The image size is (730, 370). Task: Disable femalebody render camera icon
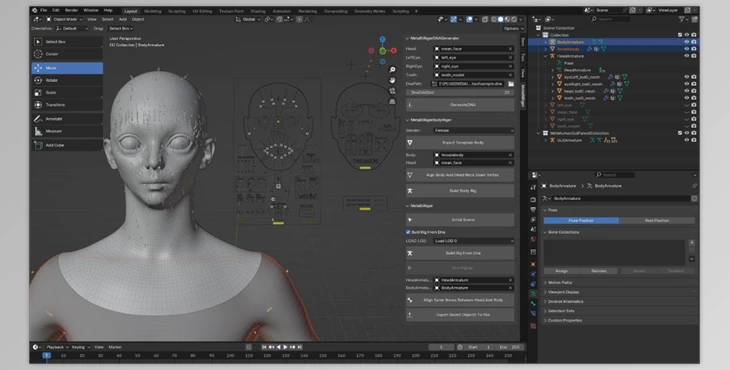click(x=694, y=49)
